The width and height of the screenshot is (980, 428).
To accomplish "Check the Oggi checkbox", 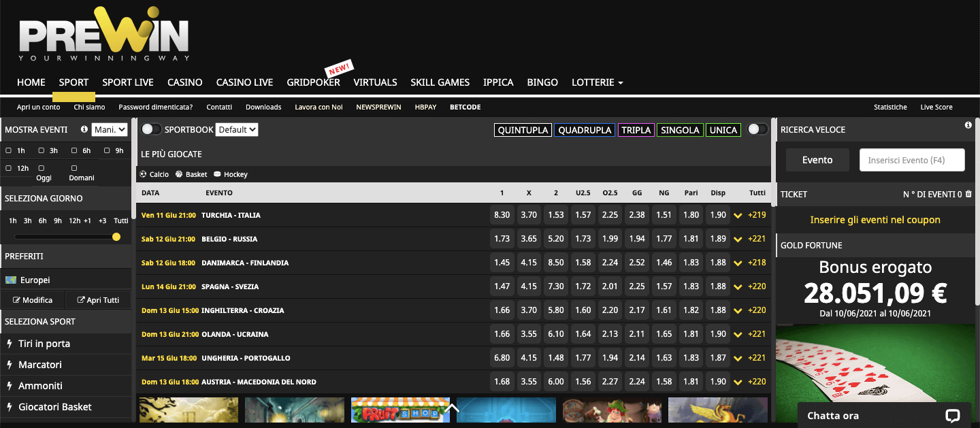I will (42, 167).
